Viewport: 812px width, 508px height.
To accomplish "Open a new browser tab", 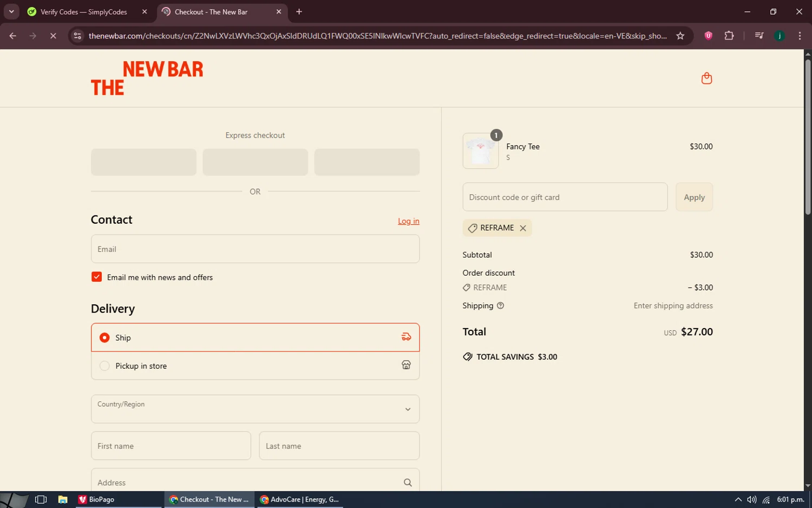I will [299, 11].
